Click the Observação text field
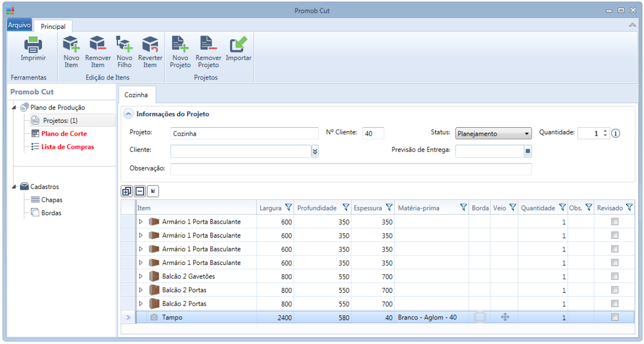This screenshot has height=344, width=644. 351,169
